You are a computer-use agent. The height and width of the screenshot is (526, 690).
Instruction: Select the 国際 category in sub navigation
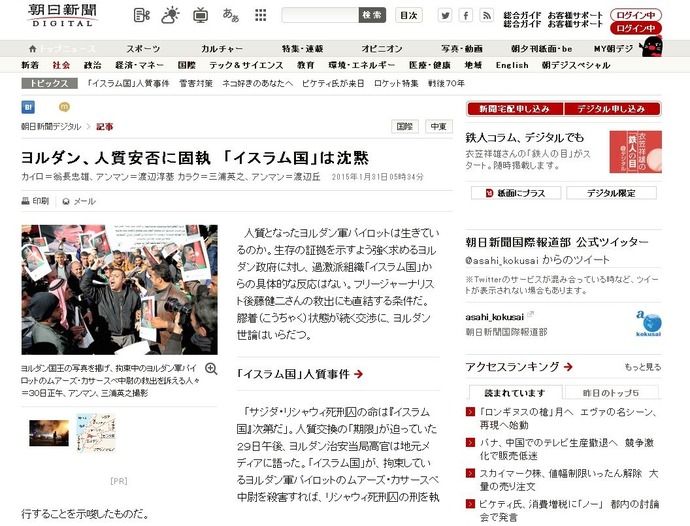[x=187, y=65]
